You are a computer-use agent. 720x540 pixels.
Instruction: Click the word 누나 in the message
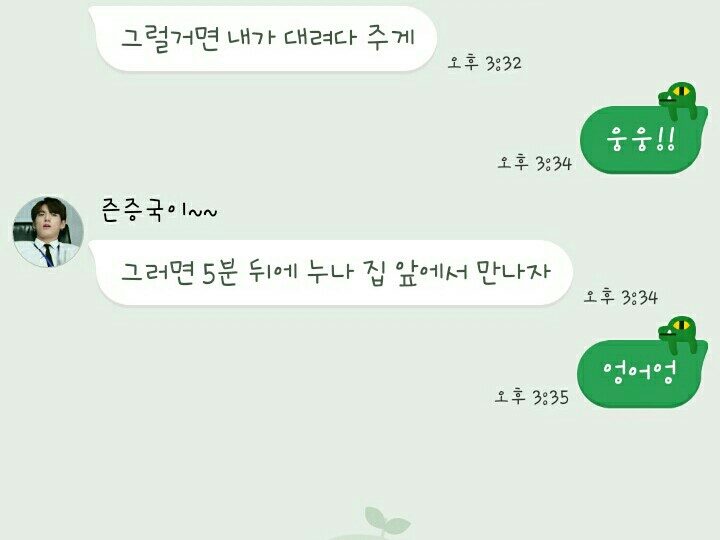point(330,271)
